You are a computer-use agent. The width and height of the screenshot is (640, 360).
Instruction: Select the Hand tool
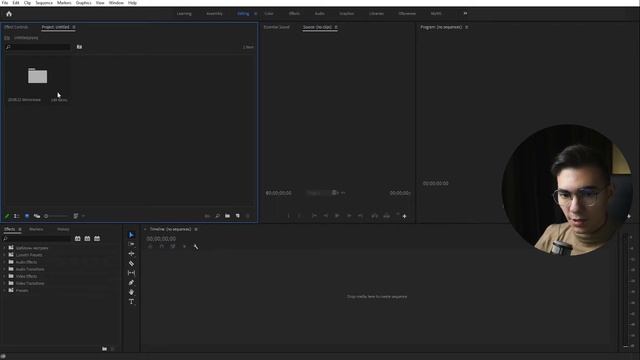(131, 292)
